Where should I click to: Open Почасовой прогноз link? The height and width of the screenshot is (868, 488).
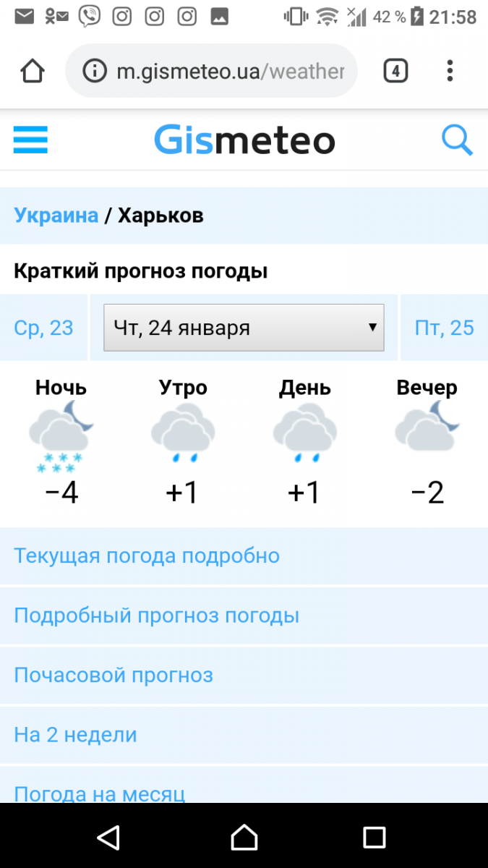point(114,675)
